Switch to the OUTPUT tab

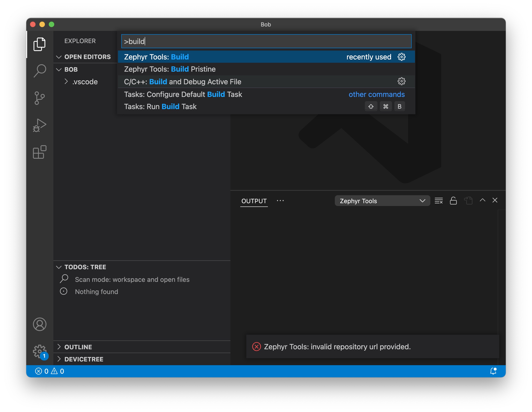tap(254, 201)
